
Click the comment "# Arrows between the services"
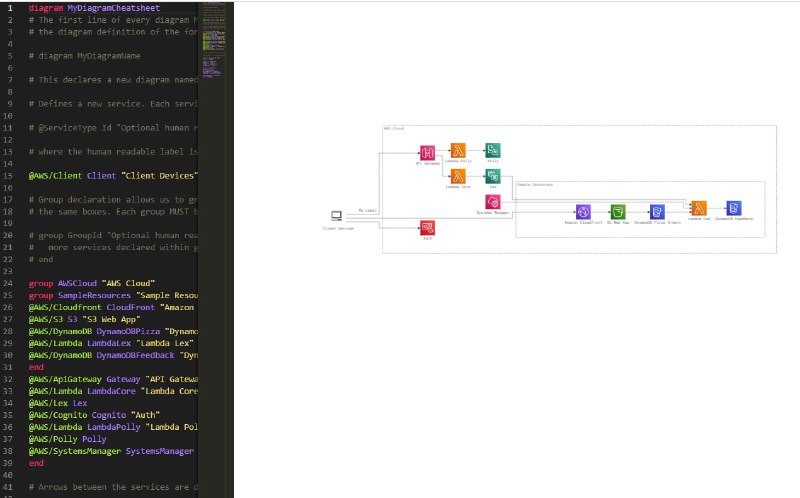113,487
